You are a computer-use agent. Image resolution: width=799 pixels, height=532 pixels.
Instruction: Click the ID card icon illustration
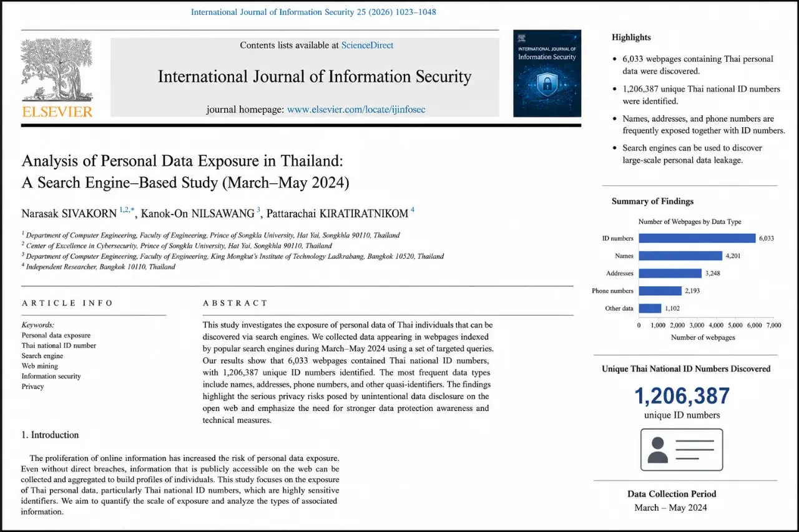coord(682,450)
